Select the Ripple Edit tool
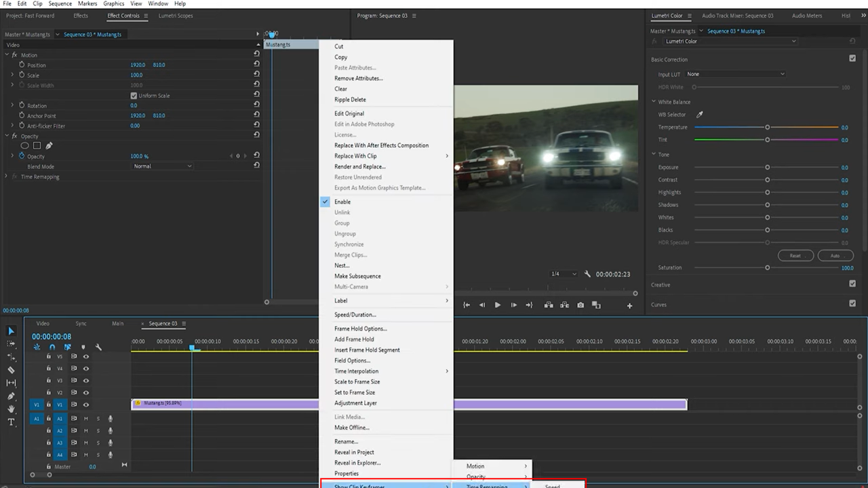This screenshot has height=488, width=868. pyautogui.click(x=11, y=357)
